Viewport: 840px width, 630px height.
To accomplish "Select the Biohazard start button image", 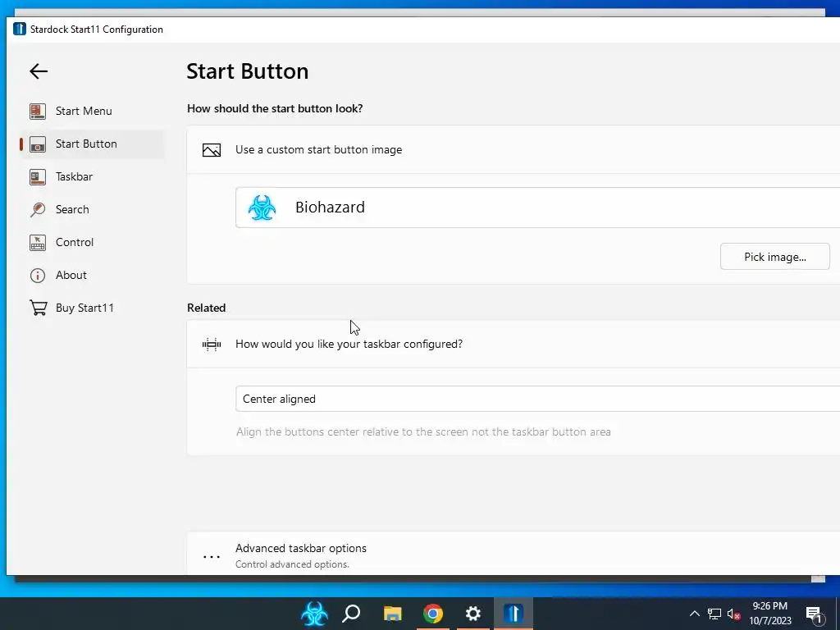I will (538, 208).
